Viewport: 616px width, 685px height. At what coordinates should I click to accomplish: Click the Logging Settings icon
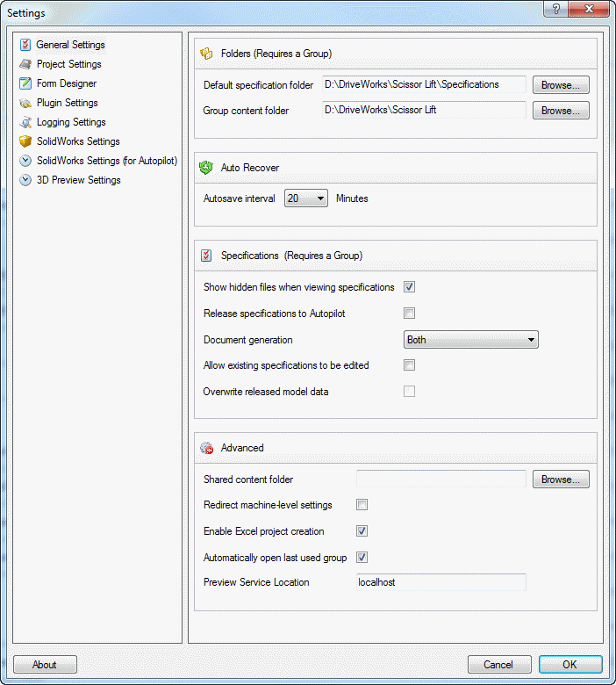pyautogui.click(x=25, y=122)
